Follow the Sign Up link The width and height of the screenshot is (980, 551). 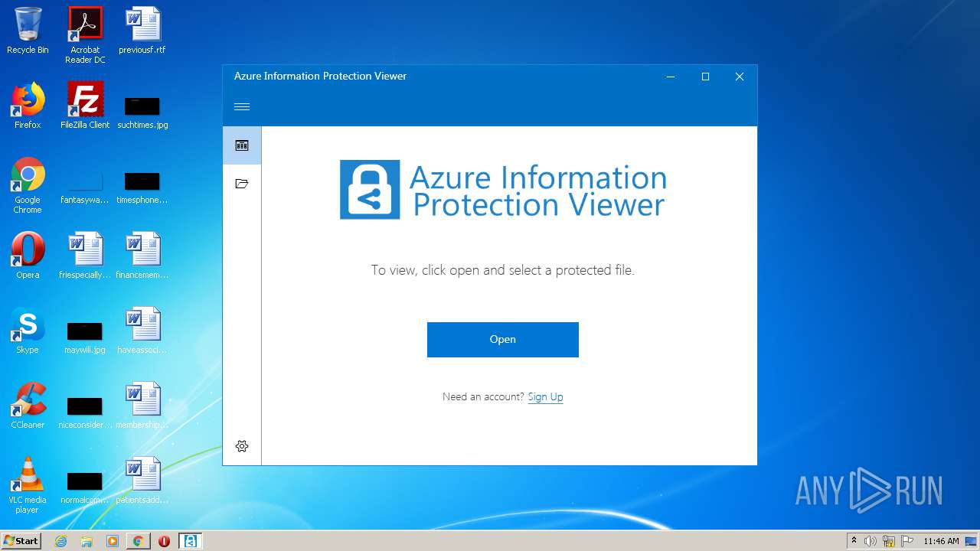tap(545, 396)
